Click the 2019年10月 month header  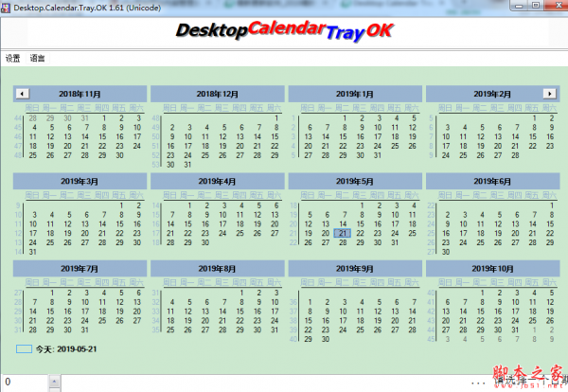(x=492, y=269)
